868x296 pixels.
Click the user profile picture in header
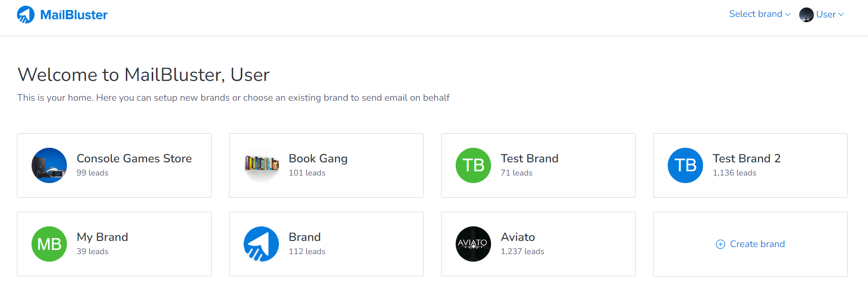tap(806, 15)
